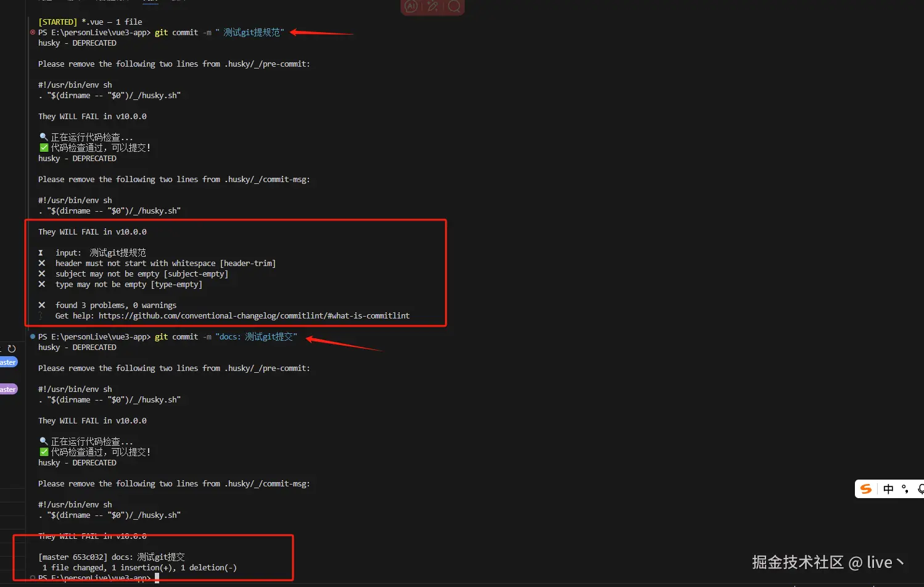This screenshot has width=924, height=587.
Task: Click the "docs: 测试git提交" commit message text
Action: coord(257,336)
